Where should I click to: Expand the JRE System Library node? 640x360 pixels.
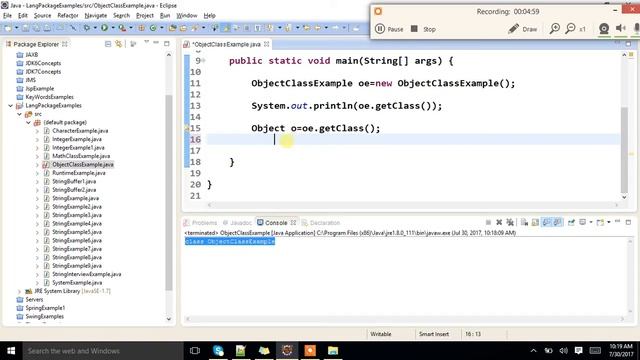point(19,291)
